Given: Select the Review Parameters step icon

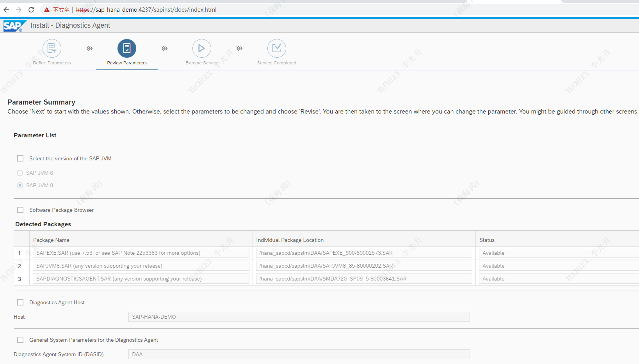Looking at the screenshot, I should [x=127, y=48].
